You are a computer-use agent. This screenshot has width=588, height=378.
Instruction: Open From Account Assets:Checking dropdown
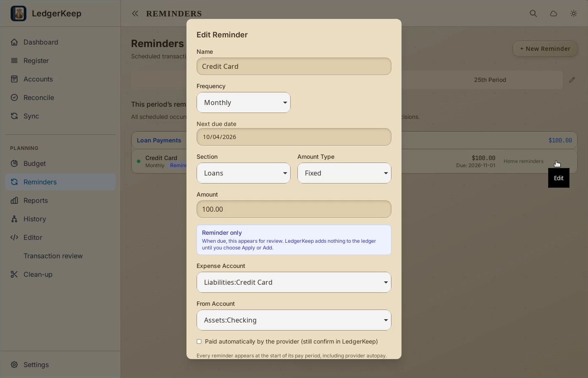click(294, 320)
